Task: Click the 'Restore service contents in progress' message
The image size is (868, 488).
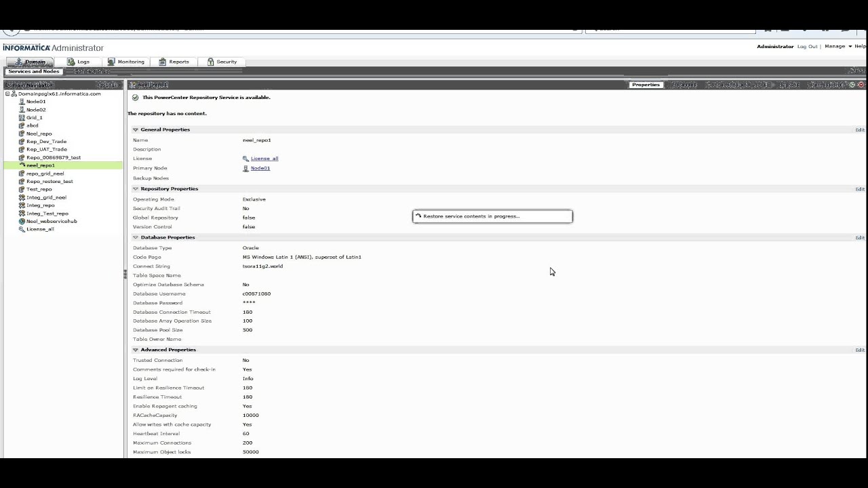Action: pyautogui.click(x=492, y=216)
